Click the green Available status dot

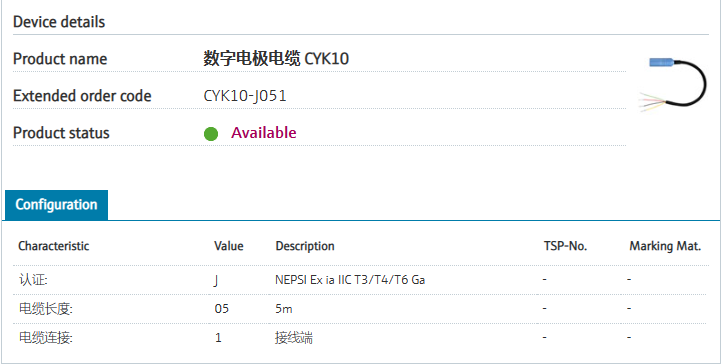[211, 134]
